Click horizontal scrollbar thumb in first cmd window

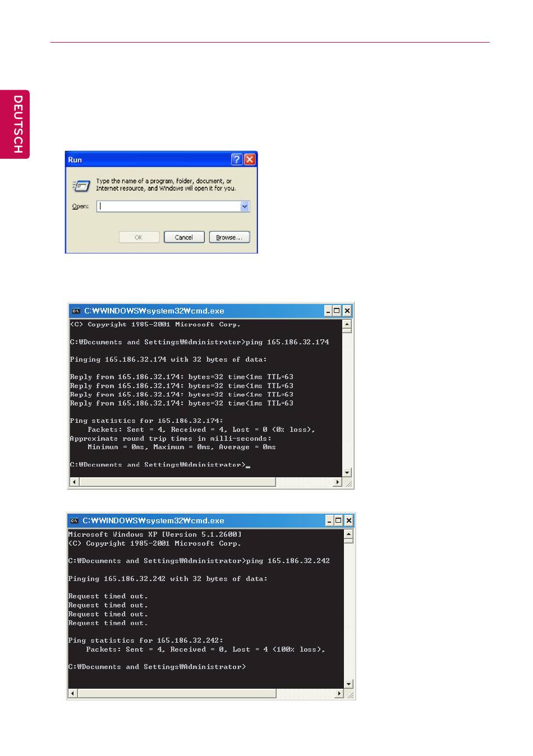click(x=177, y=482)
